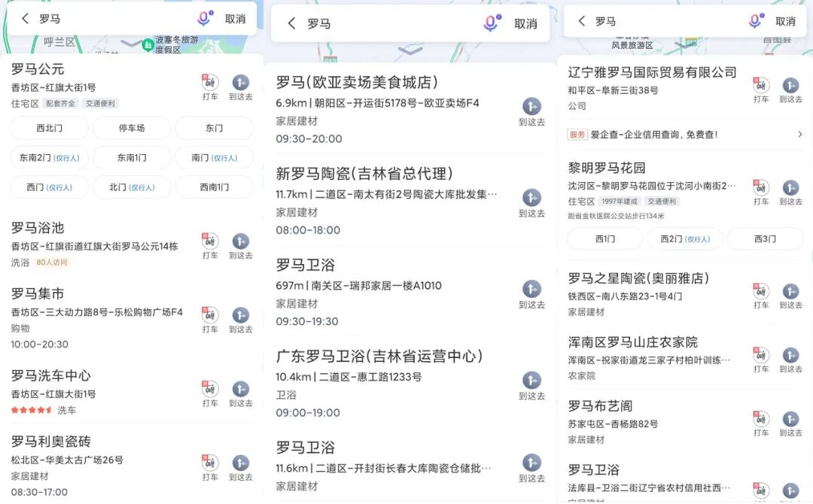813x504 pixels.
Task: Tap back arrow in left panel search bar
Action: click(24, 19)
